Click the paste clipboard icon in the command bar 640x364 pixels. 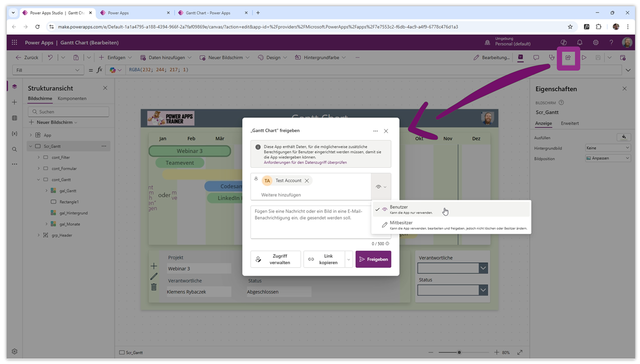(x=76, y=57)
